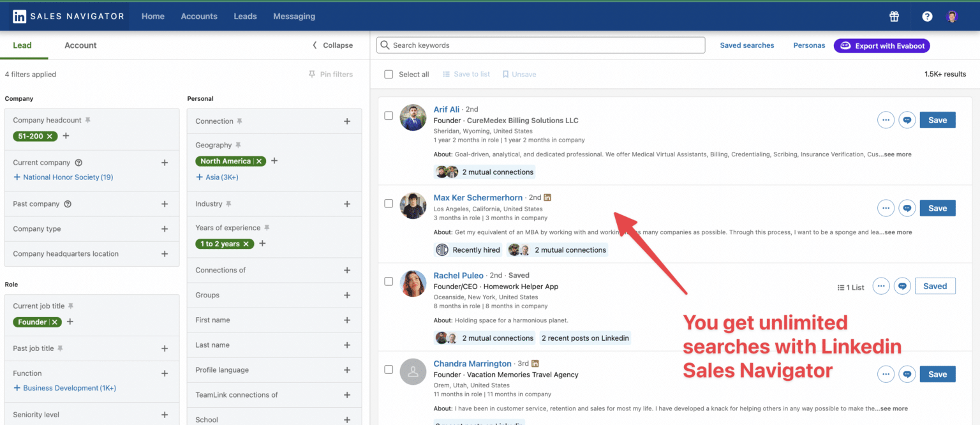Open the gift icon for what's new
Screen dimensions: 980x425
(x=894, y=16)
